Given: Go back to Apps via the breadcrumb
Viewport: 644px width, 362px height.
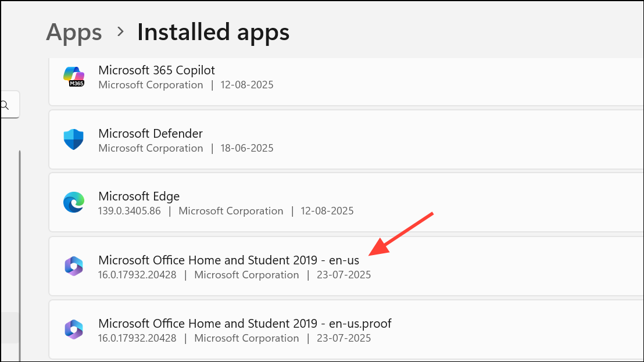Looking at the screenshot, I should pos(74,32).
